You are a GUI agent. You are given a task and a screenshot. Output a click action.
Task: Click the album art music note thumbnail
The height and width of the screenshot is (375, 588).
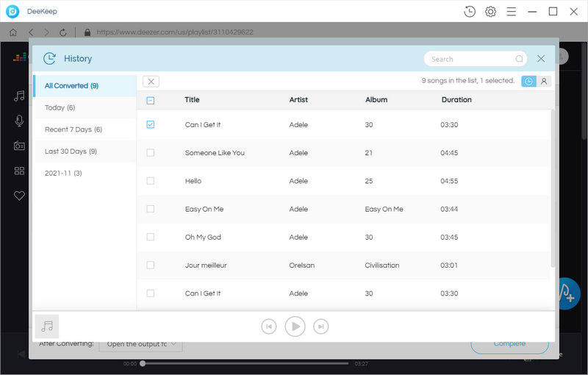pos(47,326)
